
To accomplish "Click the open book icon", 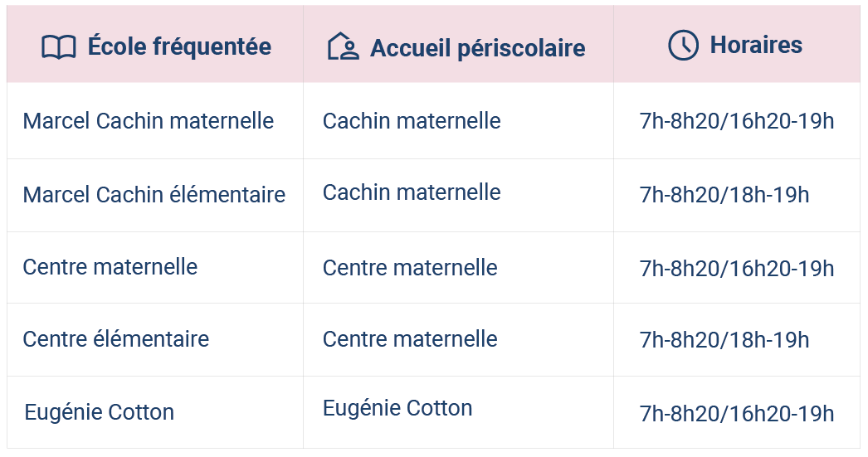I will click(59, 47).
